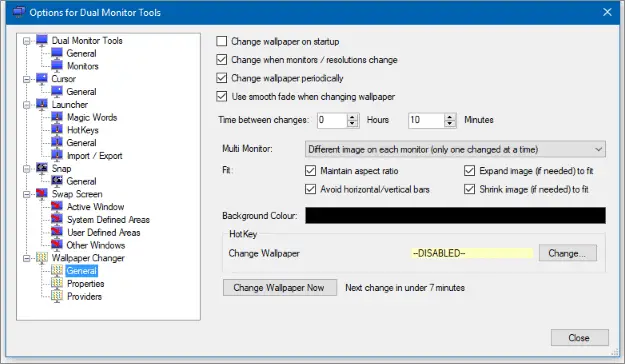This screenshot has width=625, height=364.
Task: Click the Properties icon under Wallpaper Changer
Action: point(57,283)
